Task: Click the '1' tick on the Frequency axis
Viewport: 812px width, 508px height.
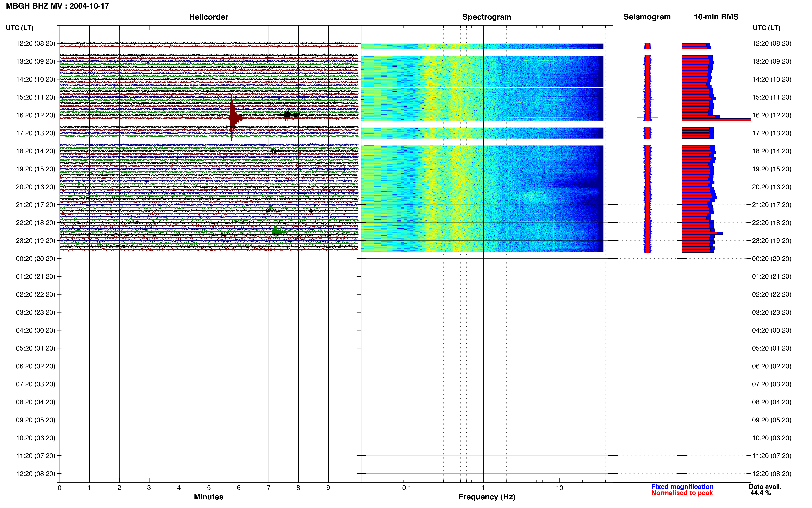Action: coord(483,488)
